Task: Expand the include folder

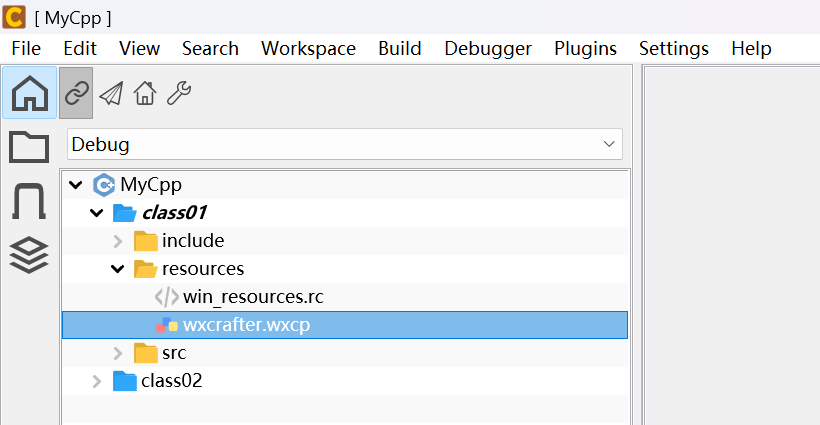Action: [x=118, y=241]
